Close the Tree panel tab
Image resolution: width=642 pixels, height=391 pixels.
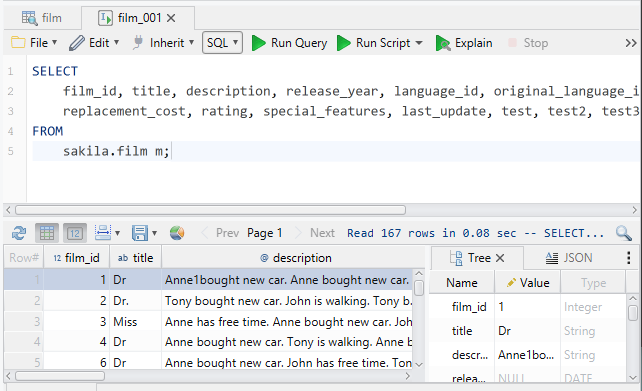tap(500, 258)
